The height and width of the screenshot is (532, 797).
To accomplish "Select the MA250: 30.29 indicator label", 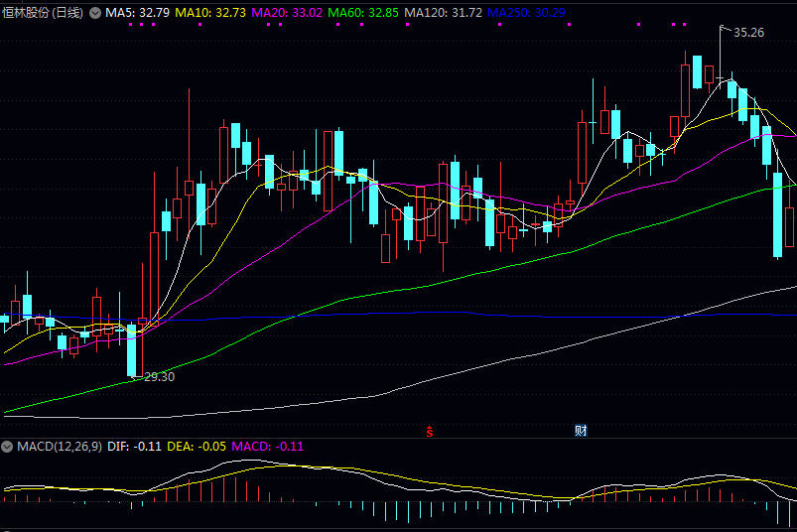I will [x=526, y=13].
